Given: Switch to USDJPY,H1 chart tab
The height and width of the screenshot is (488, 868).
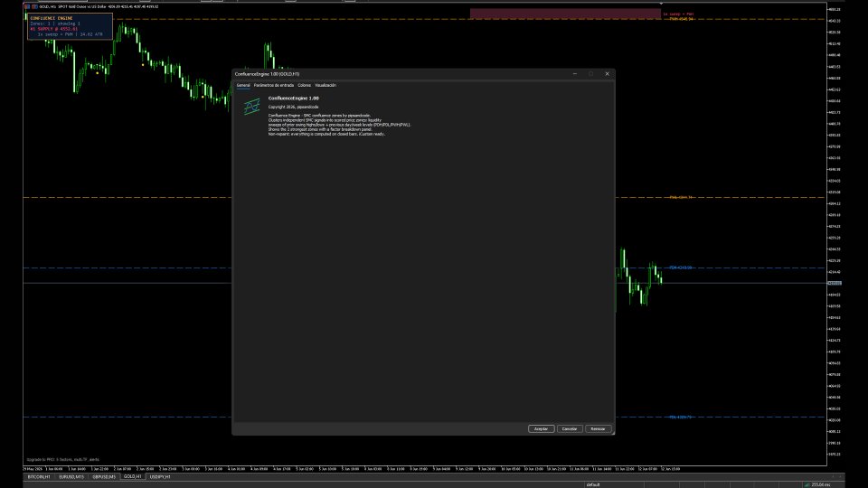Looking at the screenshot, I should [160, 476].
